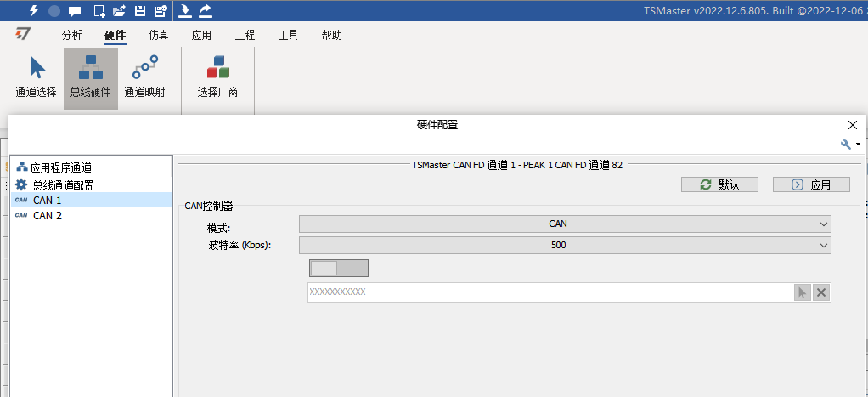The image size is (868, 397).
Task: Open 总线硬件 bus hardware tool
Action: [91, 77]
